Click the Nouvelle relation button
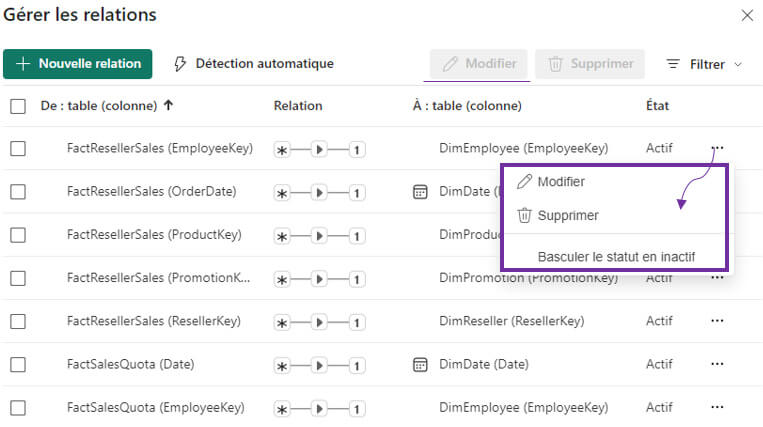The image size is (763, 427). (77, 64)
